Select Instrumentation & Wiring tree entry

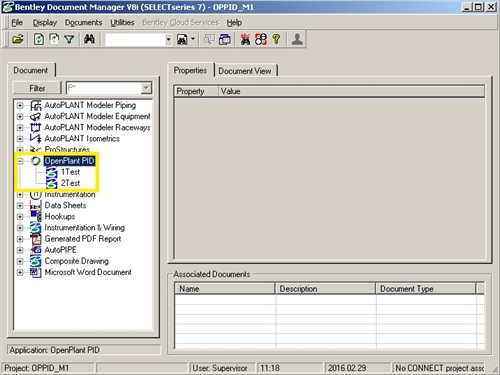pos(85,228)
